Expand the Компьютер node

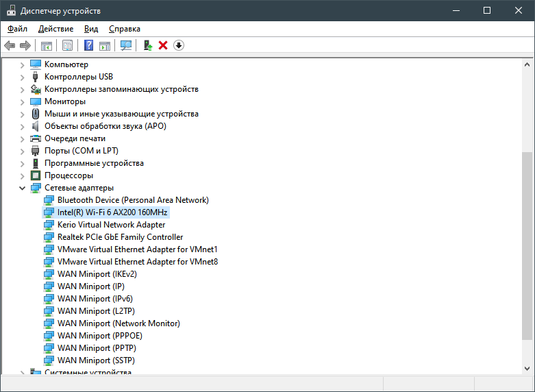click(22, 65)
